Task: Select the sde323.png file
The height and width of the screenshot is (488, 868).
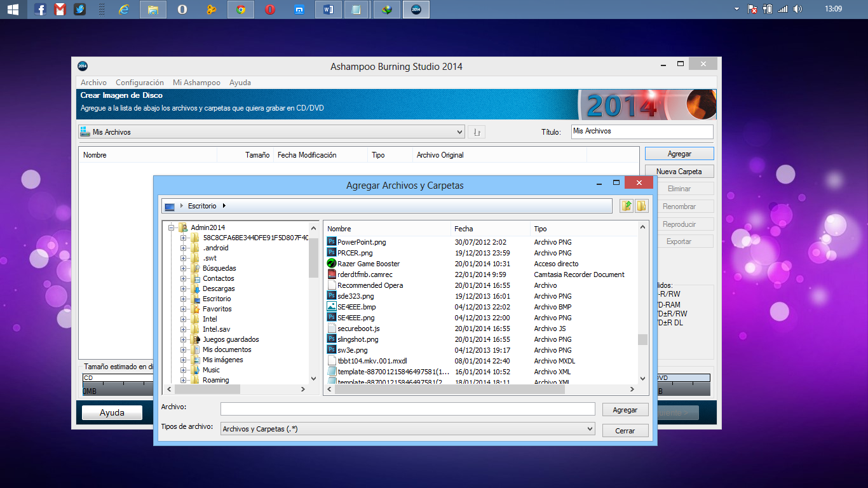Action: pos(356,296)
